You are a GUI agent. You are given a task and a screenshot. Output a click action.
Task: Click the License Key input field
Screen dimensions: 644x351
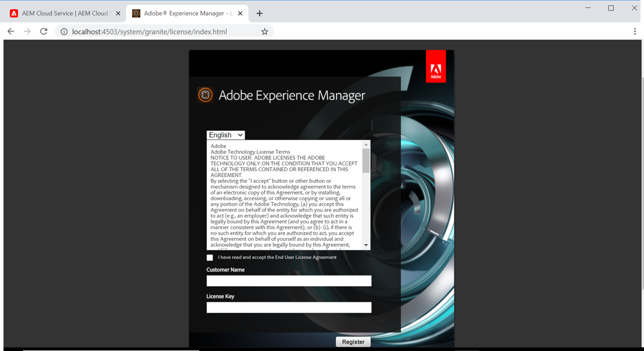pyautogui.click(x=289, y=307)
